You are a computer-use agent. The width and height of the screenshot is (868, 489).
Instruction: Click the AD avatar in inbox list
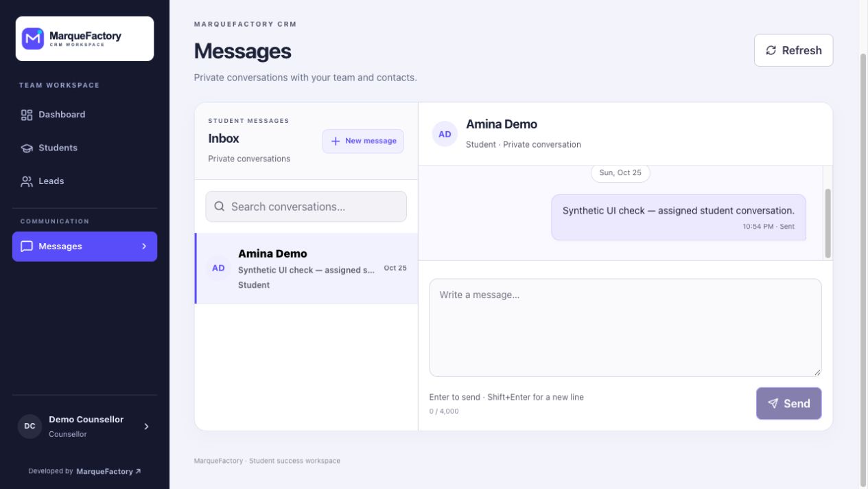point(218,268)
